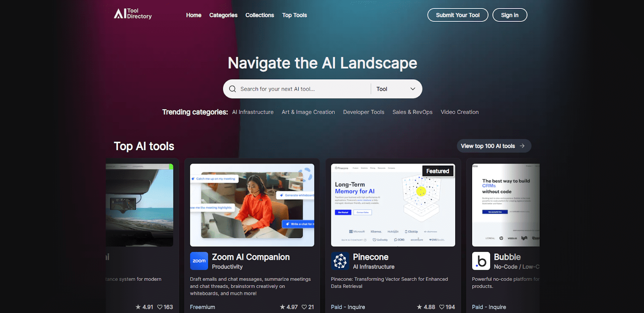Click the Submit Your Tool button

pyautogui.click(x=458, y=15)
